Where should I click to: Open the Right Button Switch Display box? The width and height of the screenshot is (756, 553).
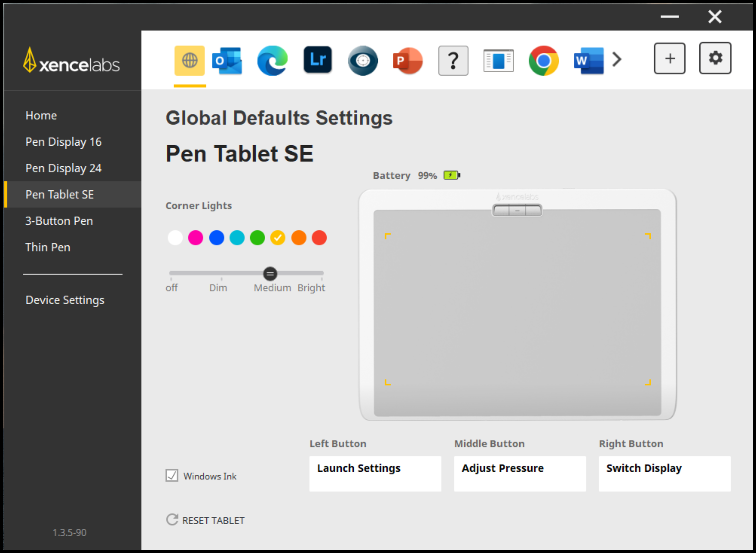(665, 473)
